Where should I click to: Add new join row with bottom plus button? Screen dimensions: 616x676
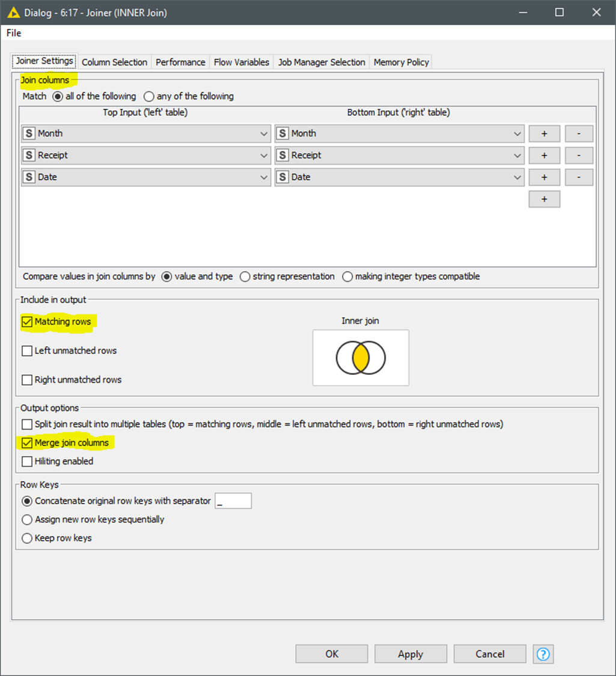[544, 199]
